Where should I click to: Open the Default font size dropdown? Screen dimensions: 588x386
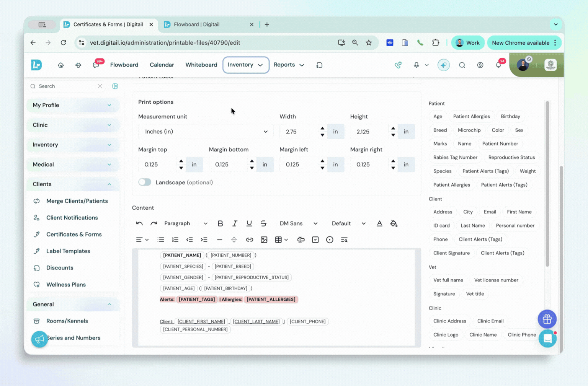point(348,223)
